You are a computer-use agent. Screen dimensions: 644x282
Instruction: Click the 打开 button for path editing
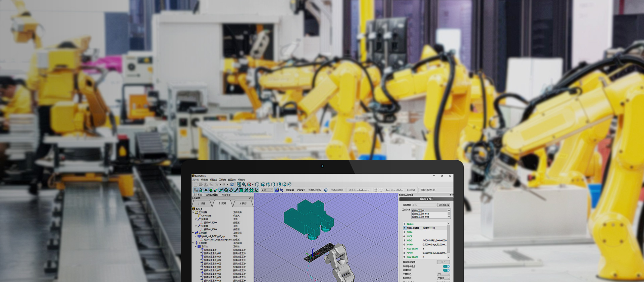pos(443,262)
